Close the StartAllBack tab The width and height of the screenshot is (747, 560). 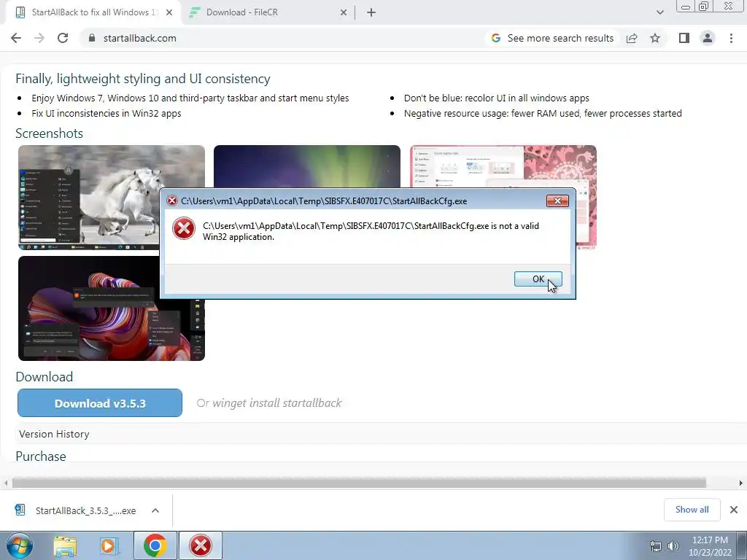pos(169,12)
